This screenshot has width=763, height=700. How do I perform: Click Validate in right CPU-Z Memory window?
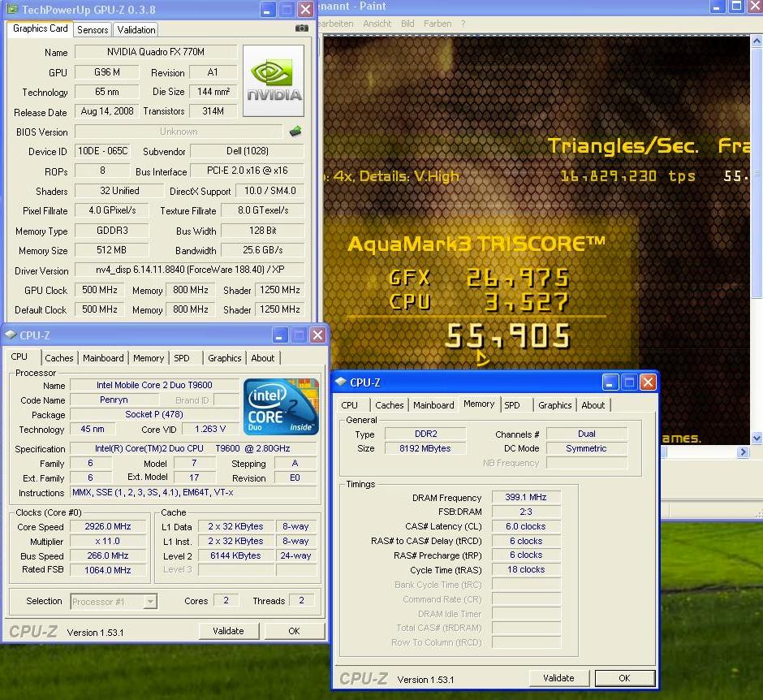[558, 678]
